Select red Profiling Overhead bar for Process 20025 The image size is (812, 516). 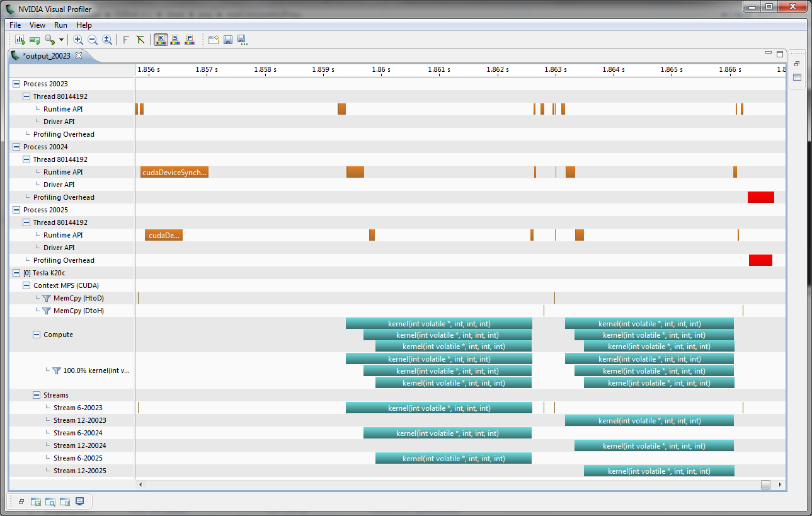point(760,260)
